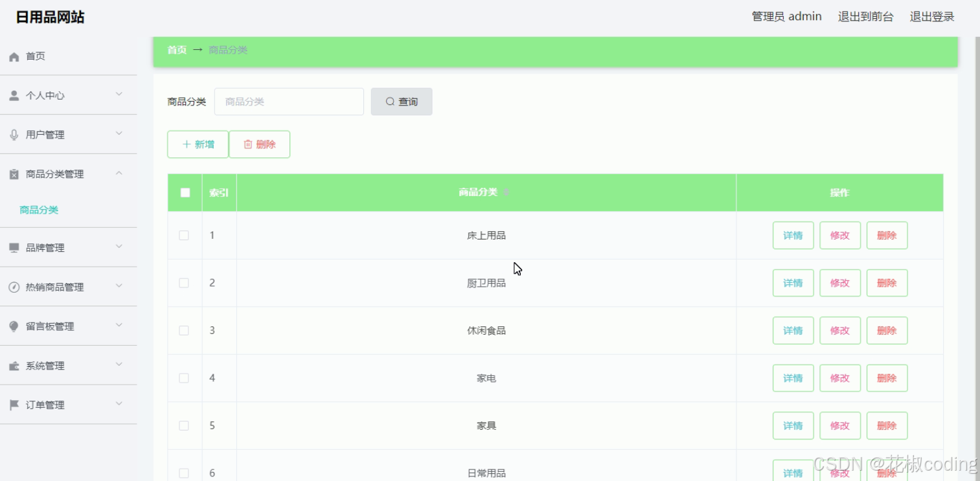Viewport: 980px width, 481px height.
Task: Click the compass icon beside 热销商品管理
Action: coord(14,287)
